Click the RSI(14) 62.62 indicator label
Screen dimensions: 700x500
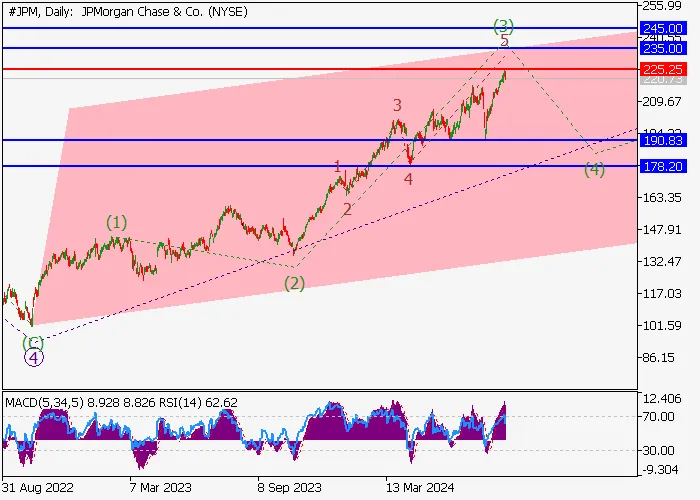click(x=198, y=403)
